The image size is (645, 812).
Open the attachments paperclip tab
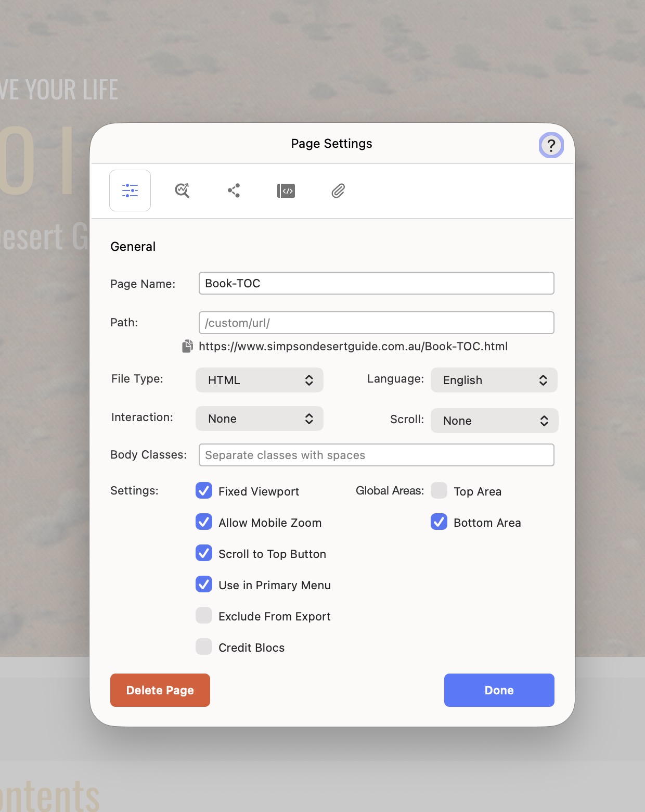coord(338,191)
